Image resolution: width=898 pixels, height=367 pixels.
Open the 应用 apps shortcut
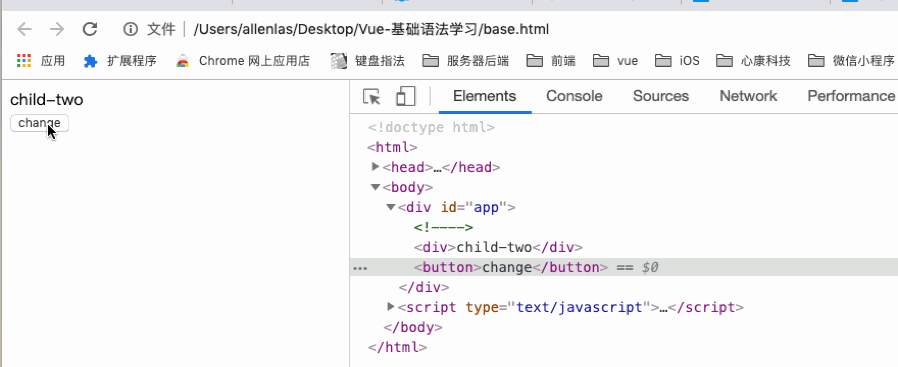[41, 61]
